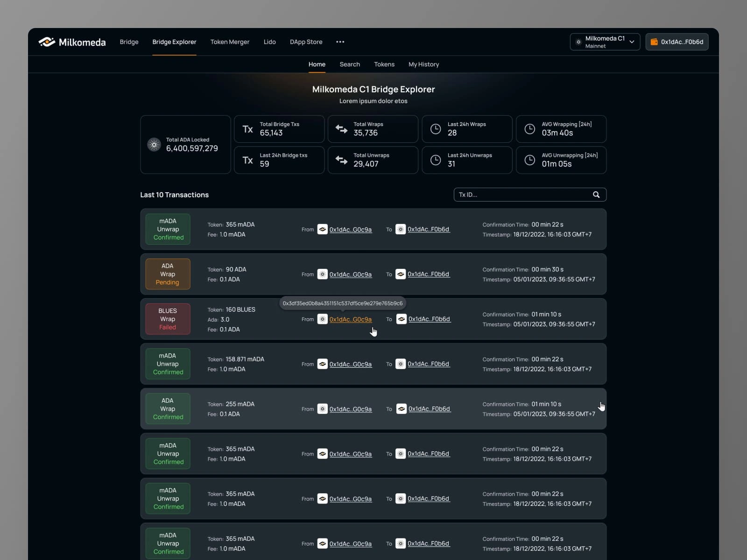Click the Cardano icon in network selector
Image resolution: width=747 pixels, height=560 pixels.
pyautogui.click(x=578, y=42)
